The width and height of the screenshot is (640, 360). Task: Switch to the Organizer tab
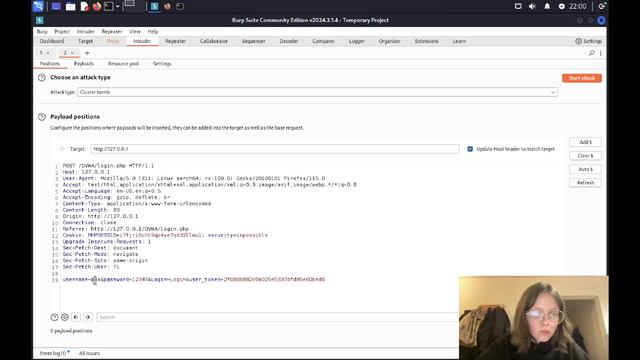[389, 41]
